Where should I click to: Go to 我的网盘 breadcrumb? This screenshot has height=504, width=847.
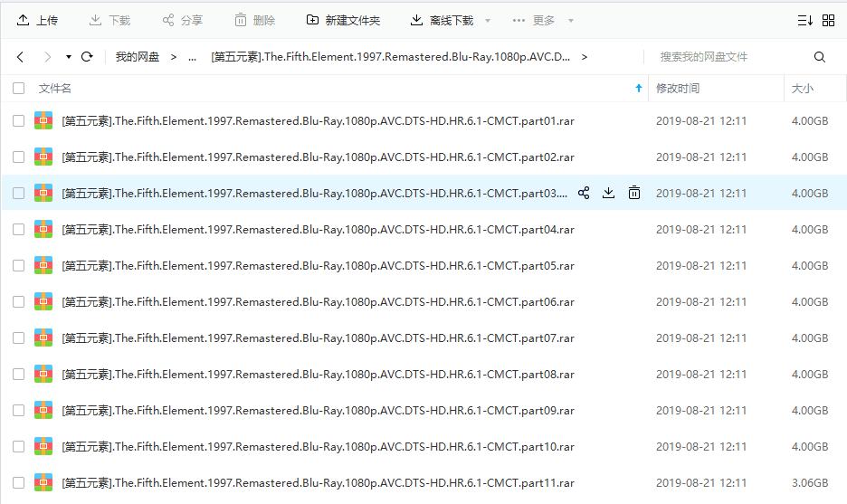pyautogui.click(x=138, y=57)
